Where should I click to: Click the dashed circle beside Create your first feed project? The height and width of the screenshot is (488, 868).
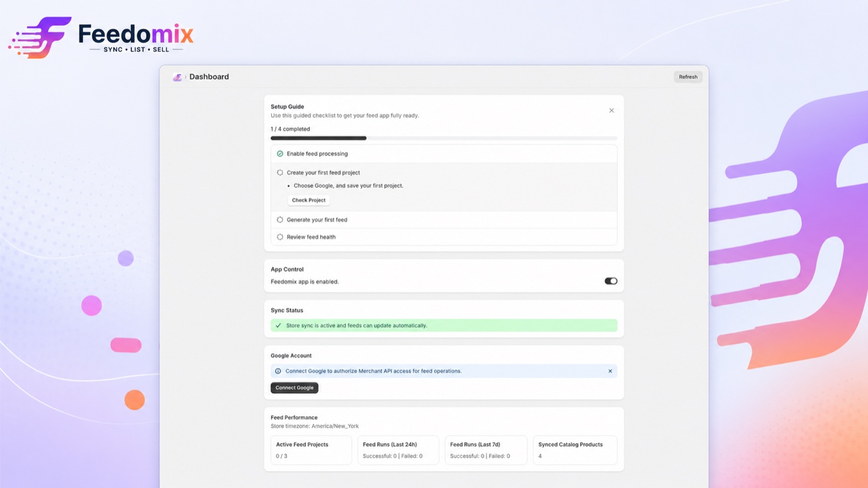pos(280,172)
